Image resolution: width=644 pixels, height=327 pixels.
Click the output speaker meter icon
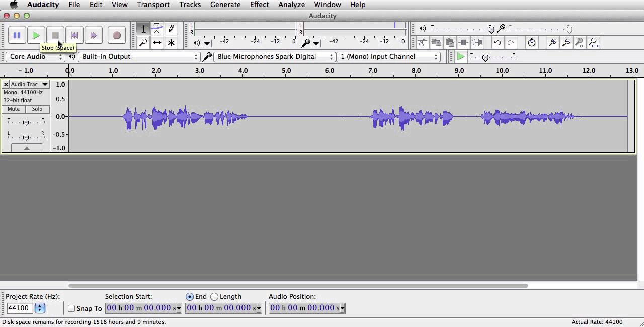[x=197, y=43]
